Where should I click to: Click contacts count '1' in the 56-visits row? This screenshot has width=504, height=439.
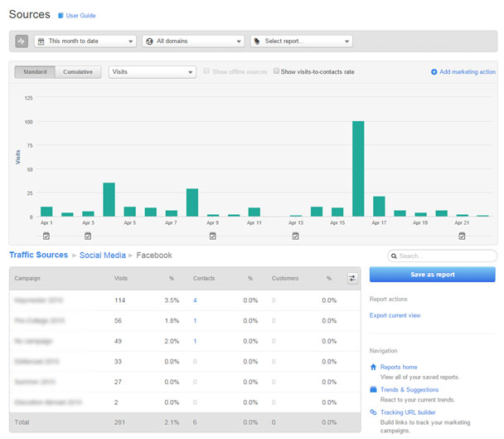pos(195,320)
